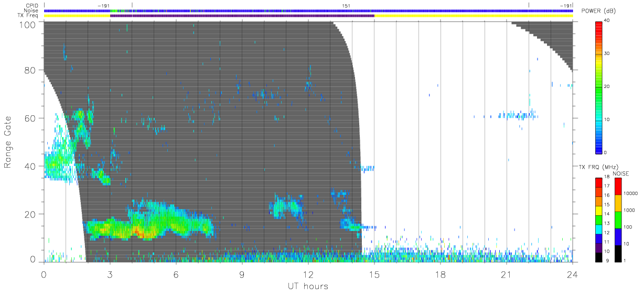644x297 pixels.
Task: Click the Range Gate tick label "40"
Action: click(30, 167)
